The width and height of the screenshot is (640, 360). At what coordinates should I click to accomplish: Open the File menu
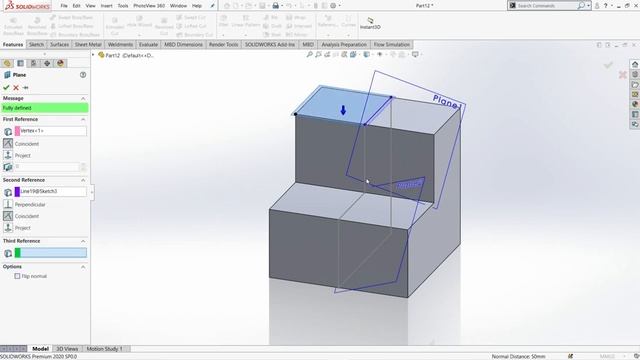click(64, 6)
